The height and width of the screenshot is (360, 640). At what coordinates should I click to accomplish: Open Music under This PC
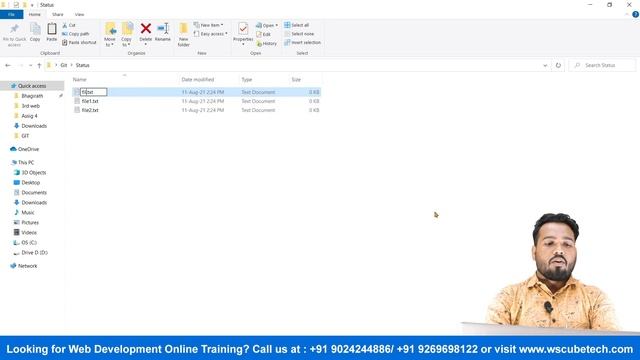(x=28, y=213)
